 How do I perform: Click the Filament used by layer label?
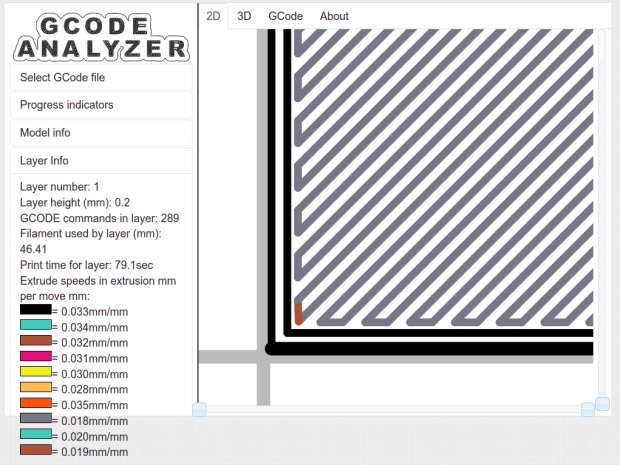click(91, 234)
